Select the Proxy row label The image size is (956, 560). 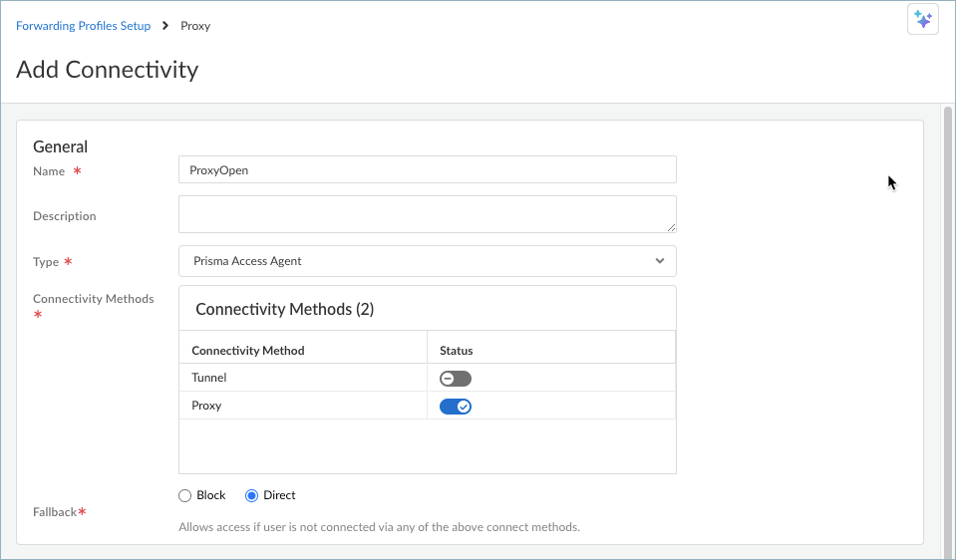click(206, 406)
